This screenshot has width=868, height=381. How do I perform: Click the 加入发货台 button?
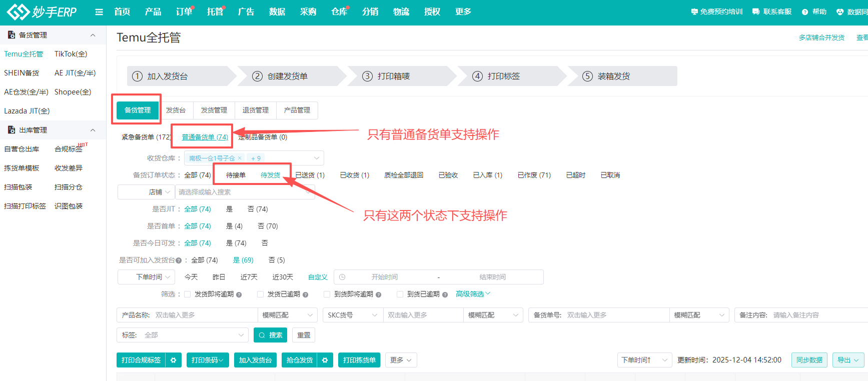pos(255,360)
